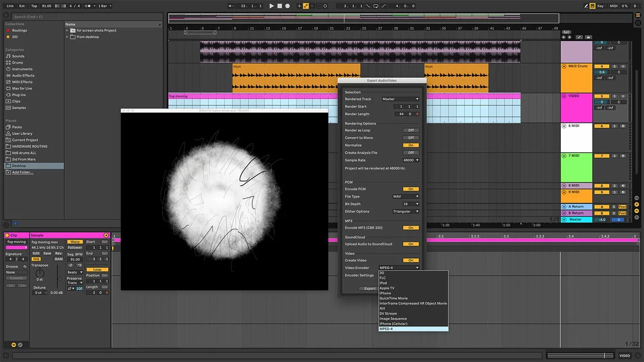Click Punch-In switch icon
The height and width of the screenshot is (362, 644).
tap(368, 6)
